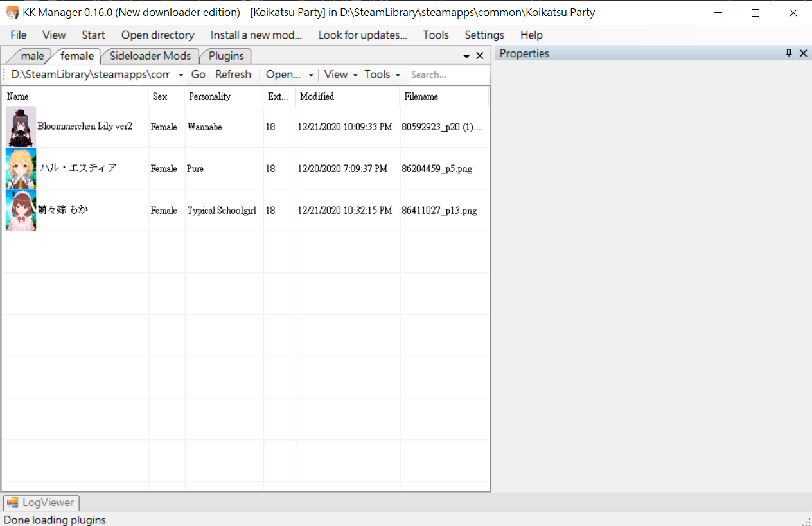The width and height of the screenshot is (812, 526).
Task: Select the 萌々嫁 もか name
Action: pyautogui.click(x=63, y=209)
